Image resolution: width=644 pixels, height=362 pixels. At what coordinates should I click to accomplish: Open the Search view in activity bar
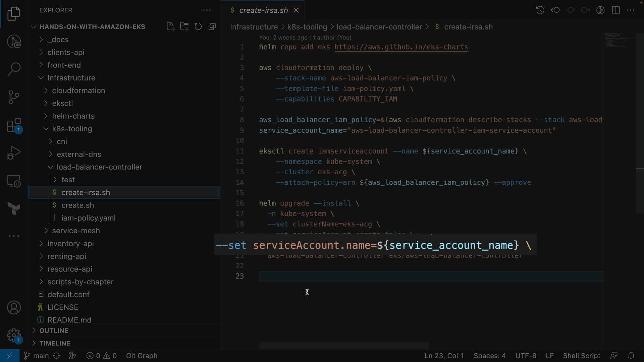click(x=14, y=69)
